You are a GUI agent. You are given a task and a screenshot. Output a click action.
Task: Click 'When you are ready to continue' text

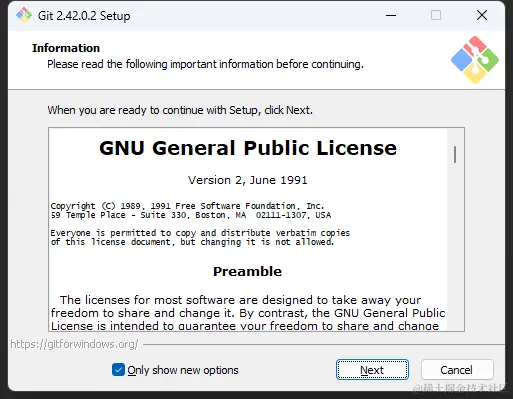[180, 110]
